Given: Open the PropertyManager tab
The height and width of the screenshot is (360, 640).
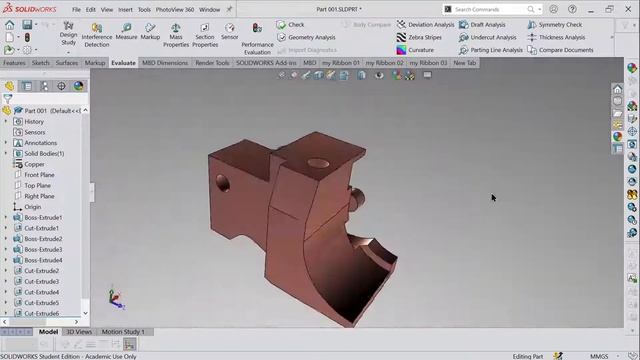Looking at the screenshot, I should pos(27,86).
